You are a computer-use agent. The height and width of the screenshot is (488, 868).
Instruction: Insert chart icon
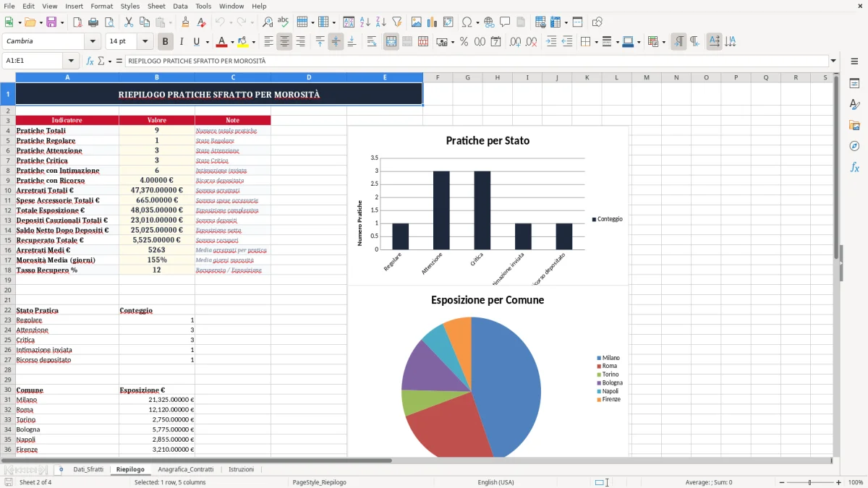[433, 22]
